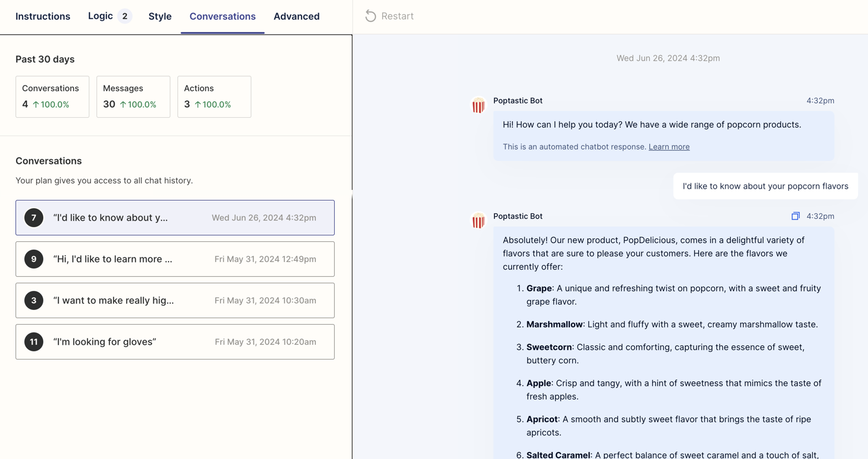Click the badge 11 on the gloves conversation
This screenshot has width=868, height=459.
pyautogui.click(x=34, y=341)
